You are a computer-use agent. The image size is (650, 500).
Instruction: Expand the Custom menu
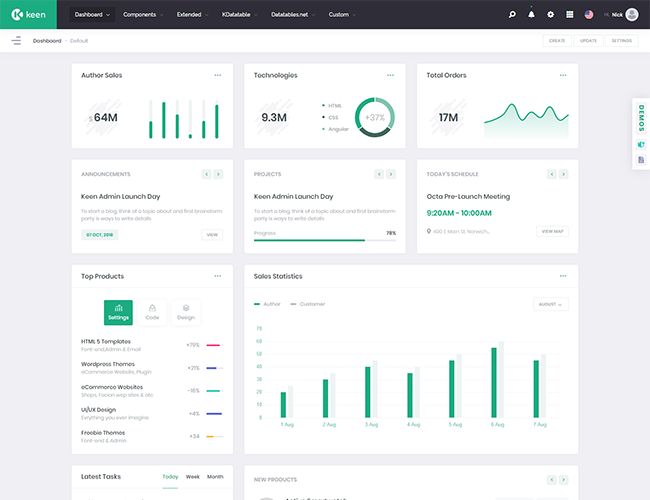coord(342,15)
